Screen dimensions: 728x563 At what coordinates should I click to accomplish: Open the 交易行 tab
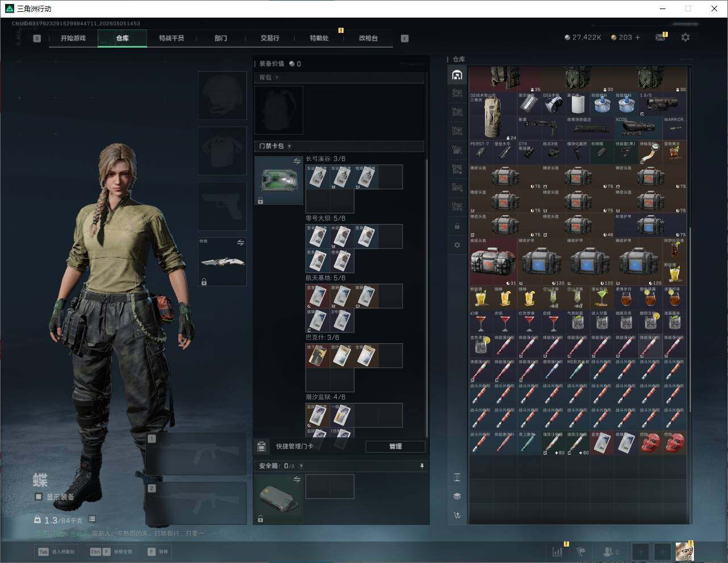tap(270, 38)
